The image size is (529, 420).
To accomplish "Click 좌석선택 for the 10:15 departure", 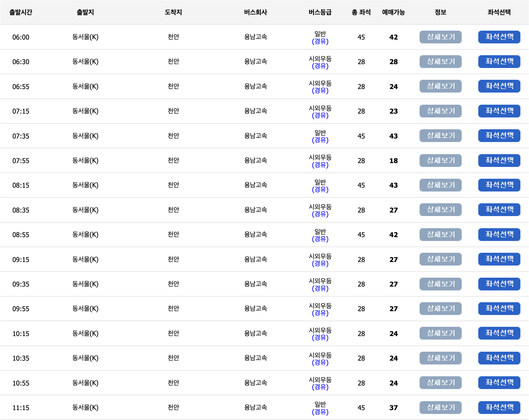I will point(499,333).
